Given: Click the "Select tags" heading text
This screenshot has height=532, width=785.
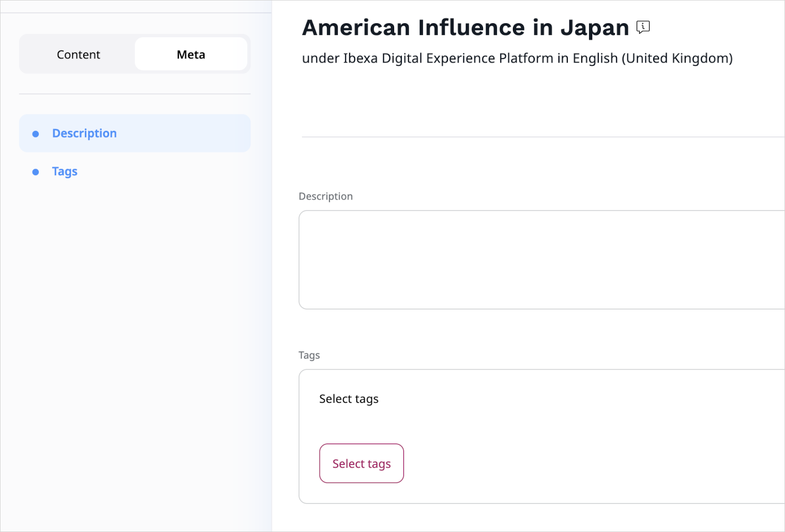Looking at the screenshot, I should click(x=349, y=399).
